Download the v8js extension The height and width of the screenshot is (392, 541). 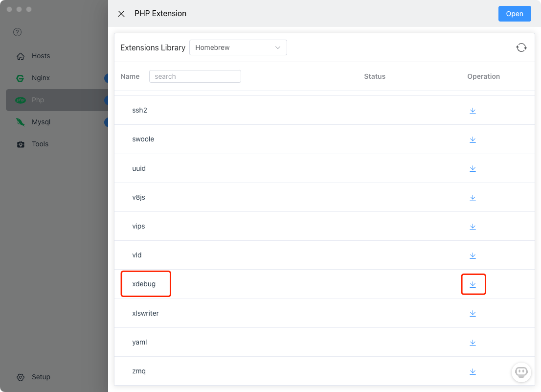point(473,198)
